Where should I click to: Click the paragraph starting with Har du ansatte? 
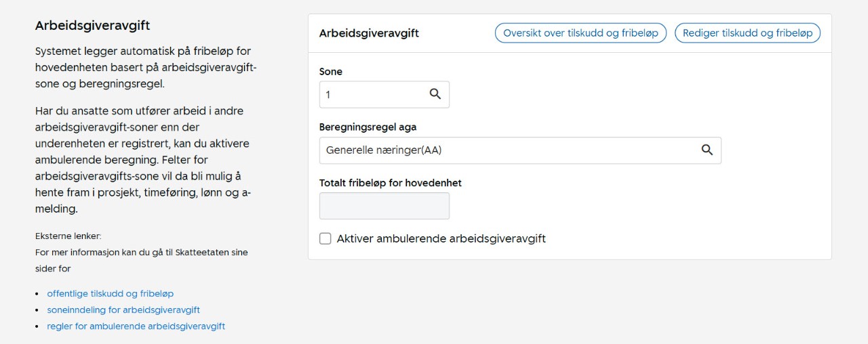[142, 160]
